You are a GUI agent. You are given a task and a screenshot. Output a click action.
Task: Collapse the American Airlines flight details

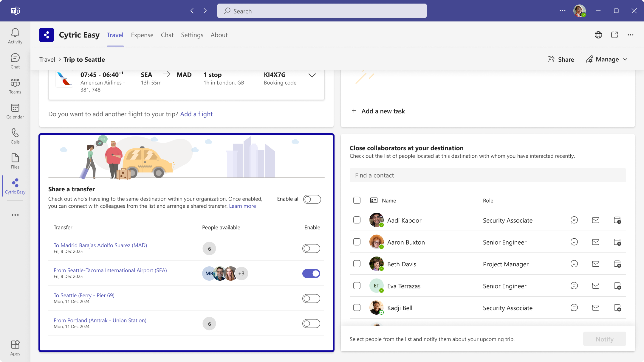click(312, 75)
